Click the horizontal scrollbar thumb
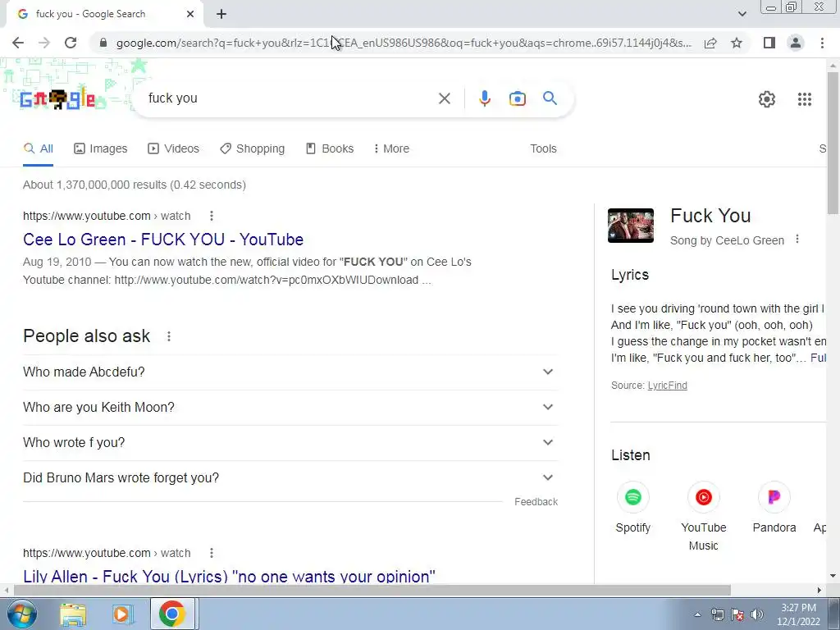Viewport: 840px width, 630px height. (x=372, y=591)
